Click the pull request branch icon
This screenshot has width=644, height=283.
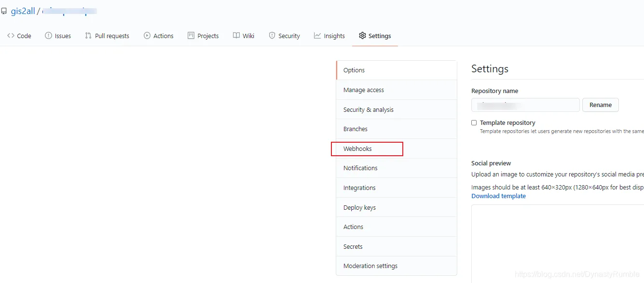point(88,36)
